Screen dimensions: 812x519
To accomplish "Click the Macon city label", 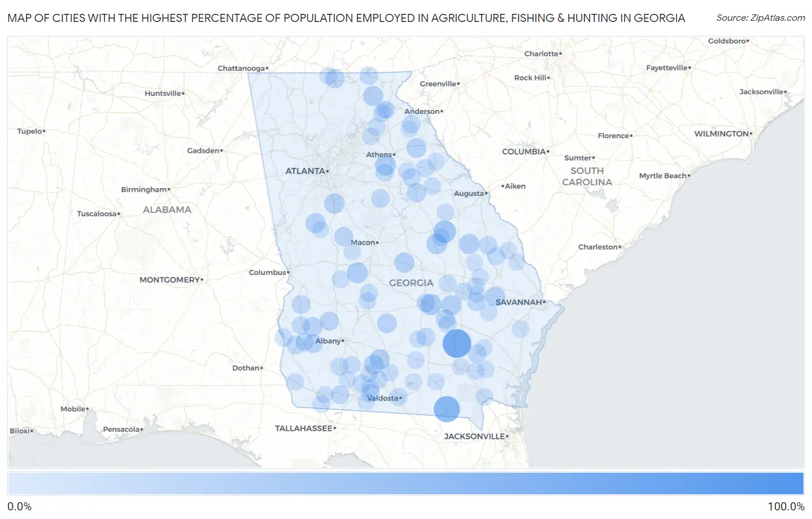I will tap(363, 242).
